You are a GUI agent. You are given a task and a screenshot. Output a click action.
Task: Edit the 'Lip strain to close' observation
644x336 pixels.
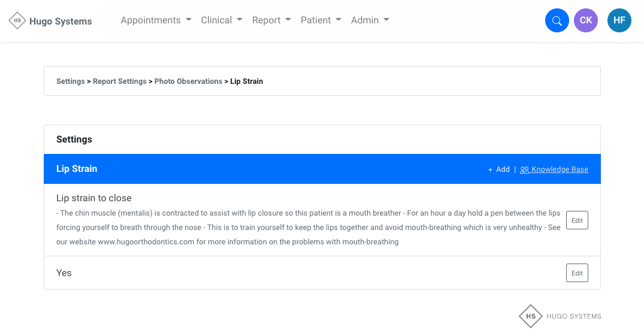[x=577, y=220]
